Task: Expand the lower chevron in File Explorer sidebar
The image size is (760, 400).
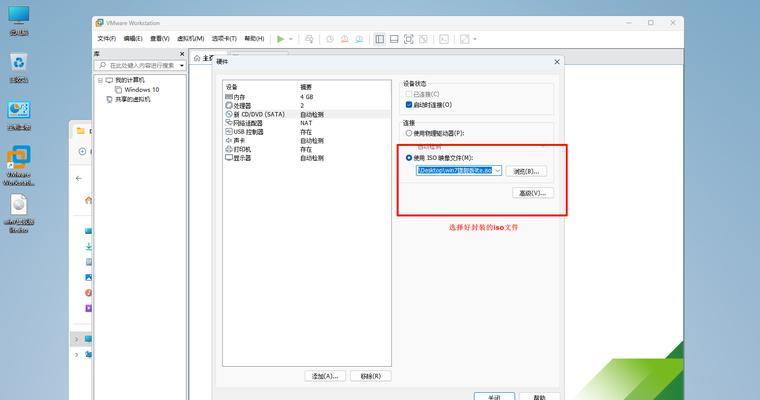Action: 77,355
